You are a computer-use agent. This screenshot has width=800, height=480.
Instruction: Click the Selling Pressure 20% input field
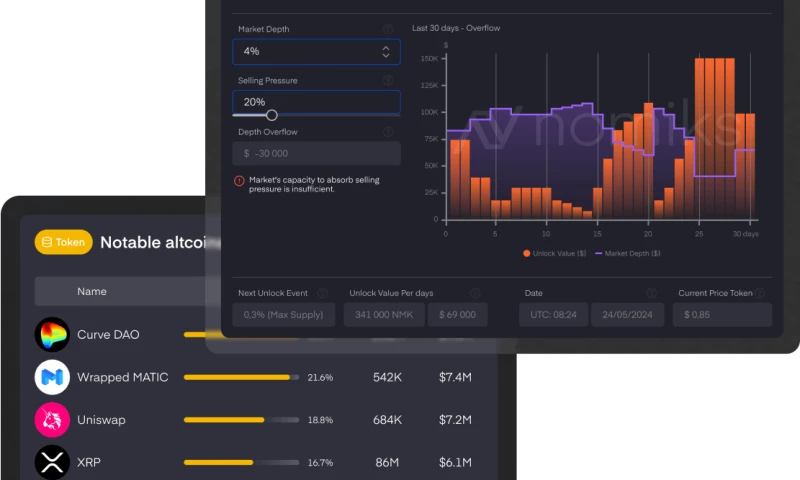click(316, 102)
